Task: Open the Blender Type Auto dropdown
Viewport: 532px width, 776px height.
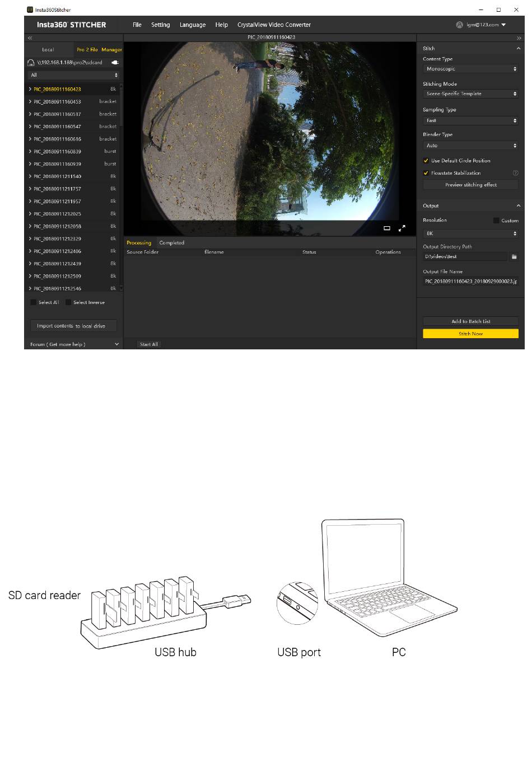Action: pyautogui.click(x=471, y=146)
